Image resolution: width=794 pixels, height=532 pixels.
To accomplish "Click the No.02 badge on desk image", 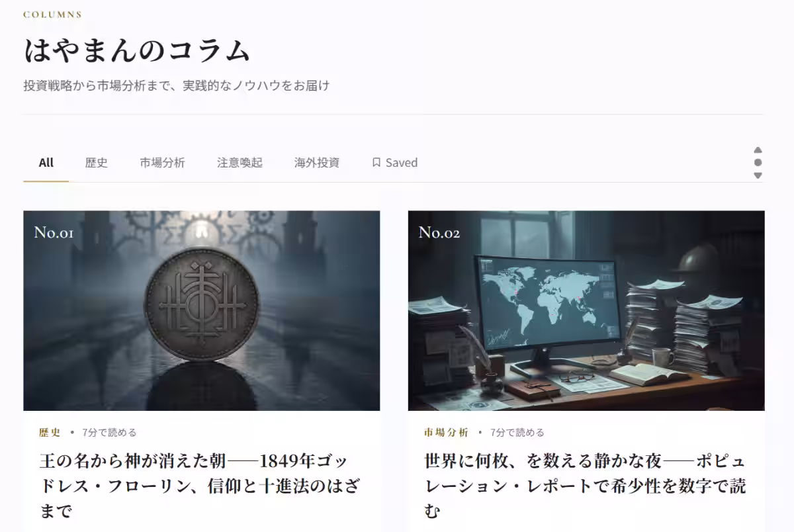I will pyautogui.click(x=439, y=232).
